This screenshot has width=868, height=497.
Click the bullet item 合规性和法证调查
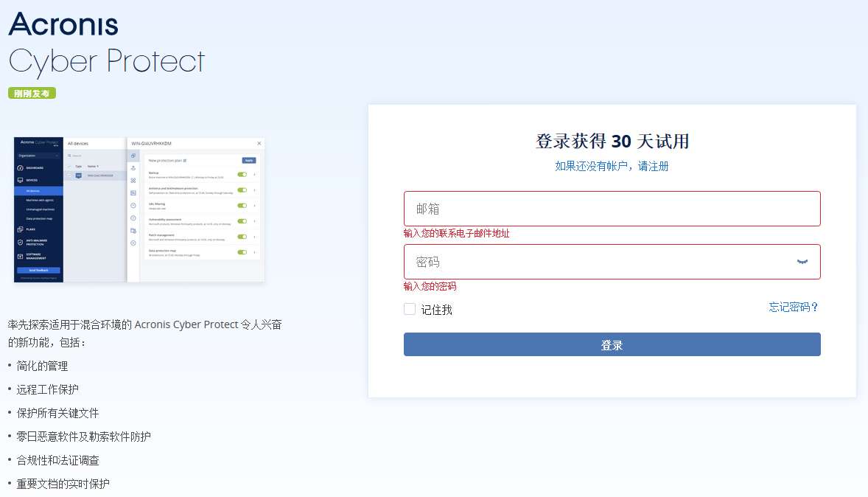pos(57,460)
